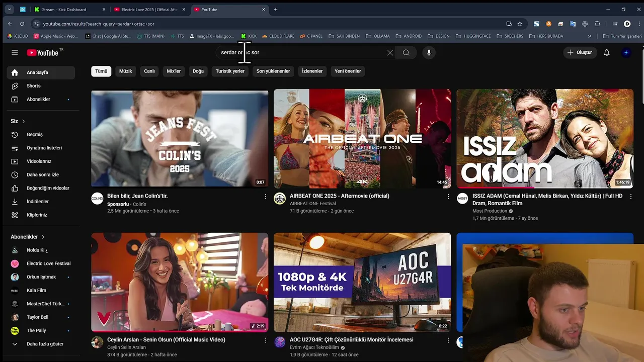Open AOC U27G4R monitor review thumbnail
Screen dimensions: 644x362
click(362, 282)
